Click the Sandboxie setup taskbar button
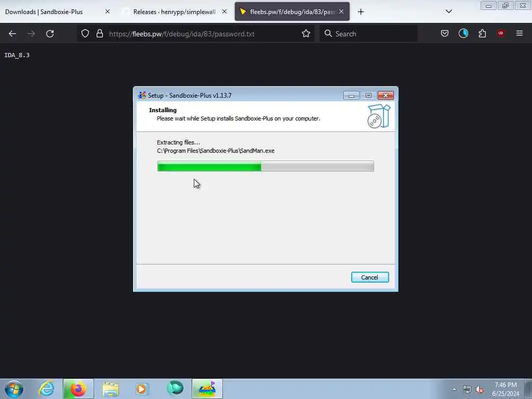Viewport: 532px width, 399px height. tap(207, 389)
